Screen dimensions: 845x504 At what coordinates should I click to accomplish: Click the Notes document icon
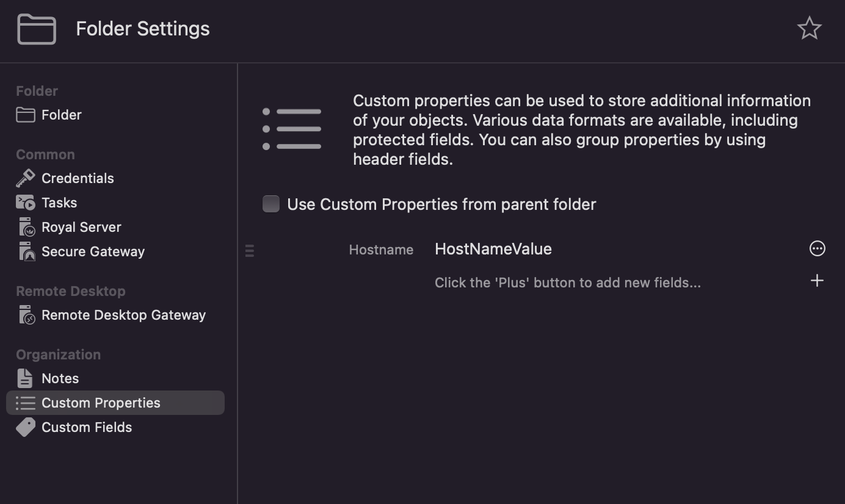point(25,378)
